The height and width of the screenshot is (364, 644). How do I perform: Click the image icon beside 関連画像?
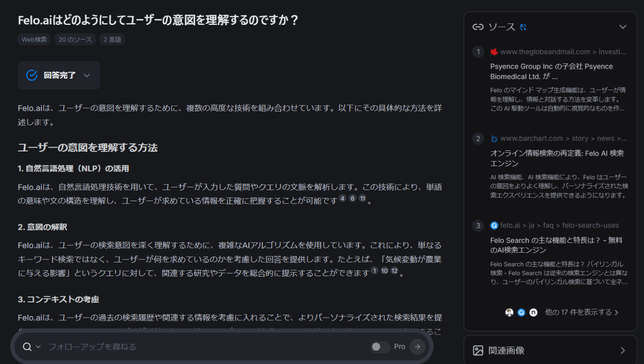(x=478, y=351)
